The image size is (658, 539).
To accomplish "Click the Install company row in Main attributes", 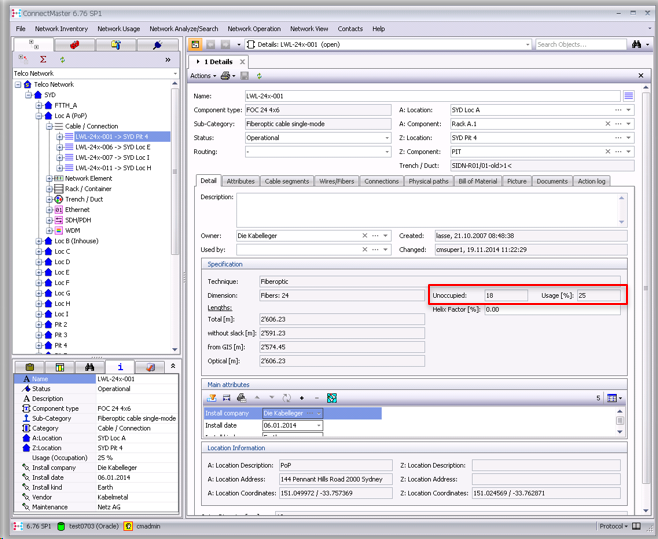I will pyautogui.click(x=292, y=413).
